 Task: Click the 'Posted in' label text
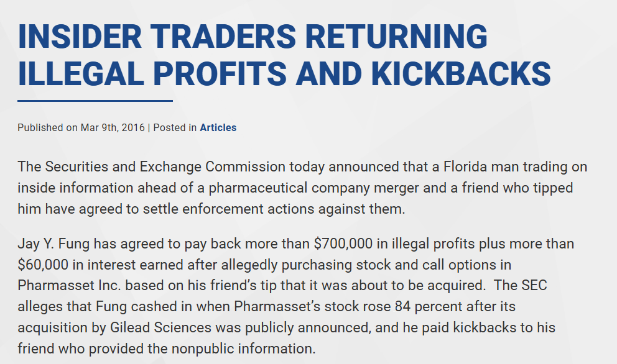(175, 128)
